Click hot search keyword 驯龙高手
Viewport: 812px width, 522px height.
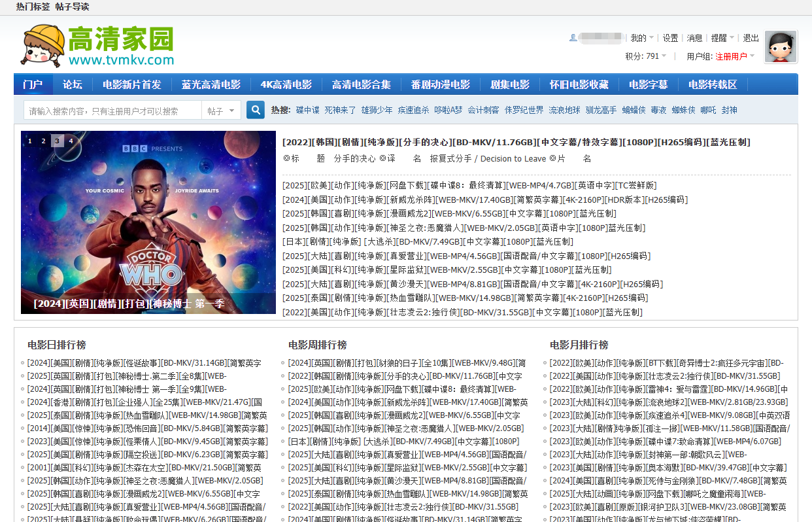pyautogui.click(x=601, y=110)
